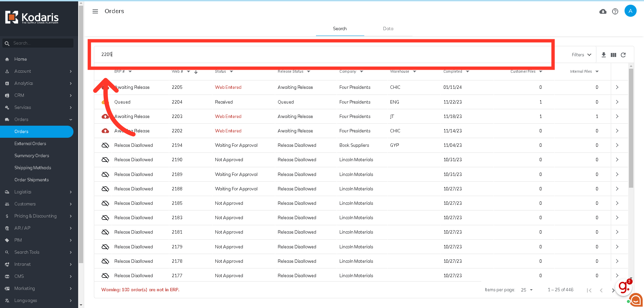
Task: Open Release Status column filter dropdown
Action: [309, 71]
